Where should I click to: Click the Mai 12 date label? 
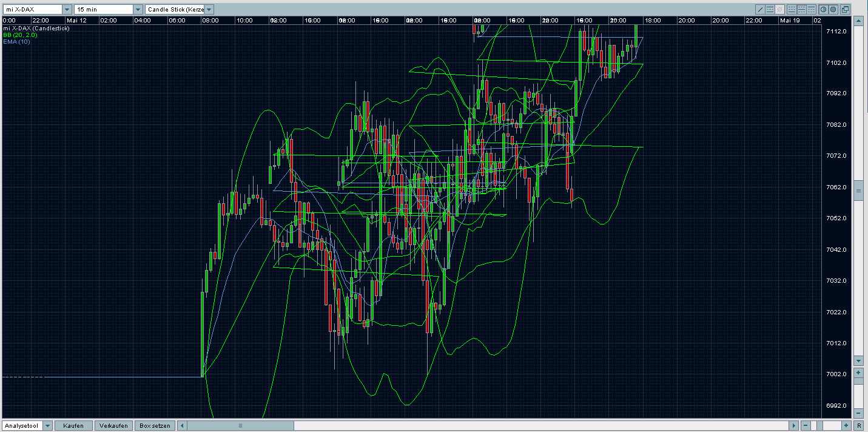coord(76,20)
